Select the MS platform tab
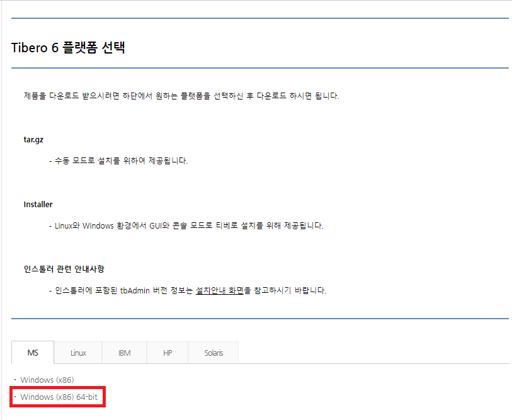This screenshot has height=420, width=512. point(33,353)
